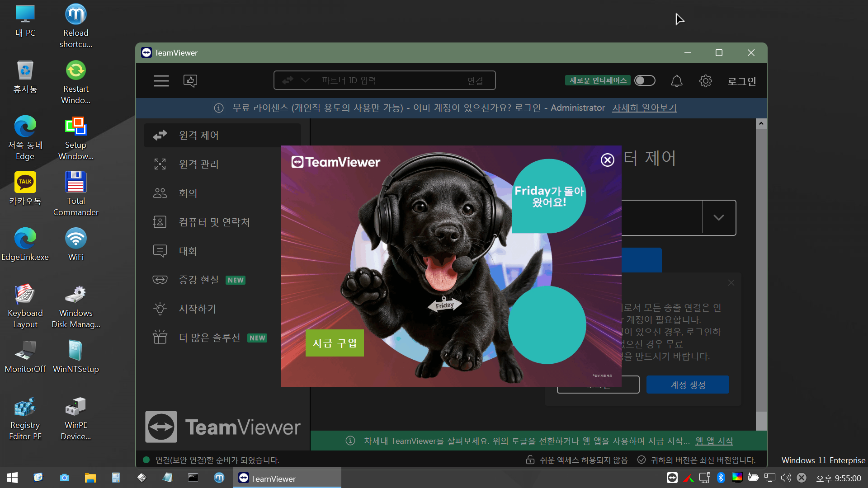Toggle the 새로운 인터페이스 switch
868x488 pixels.
click(645, 80)
